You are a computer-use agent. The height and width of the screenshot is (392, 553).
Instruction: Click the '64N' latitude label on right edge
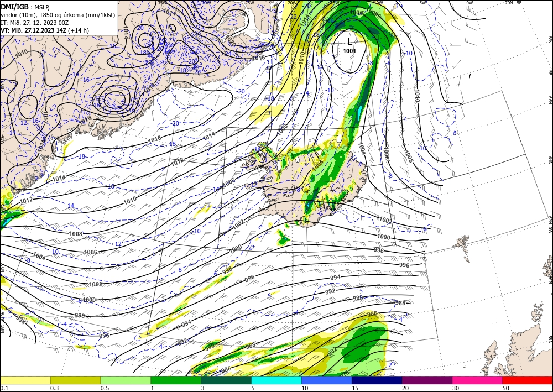[550, 160]
